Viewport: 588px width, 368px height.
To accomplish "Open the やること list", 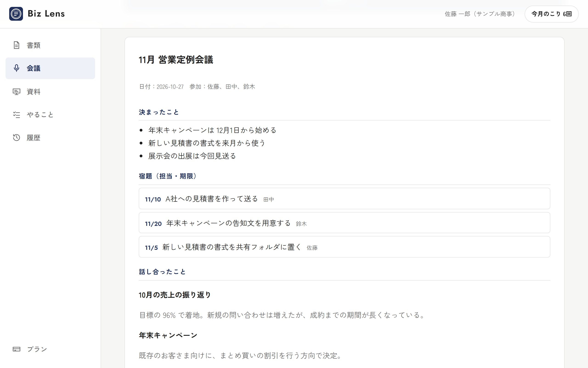I will click(x=50, y=115).
